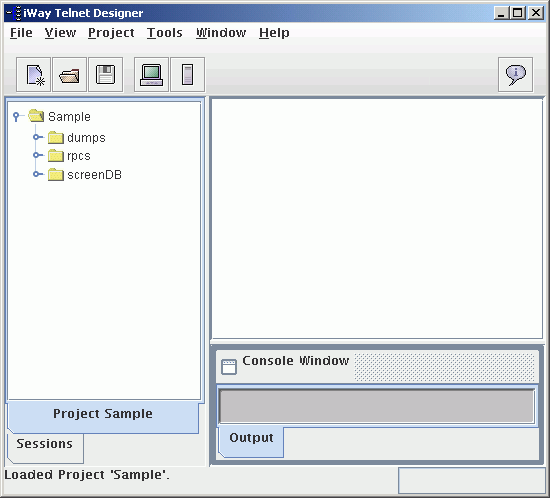Click the Open Project folder icon
550x498 pixels.
69,75
